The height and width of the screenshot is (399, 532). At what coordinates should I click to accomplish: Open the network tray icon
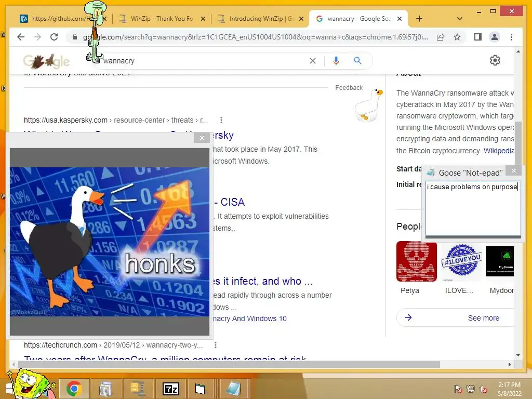point(470,389)
